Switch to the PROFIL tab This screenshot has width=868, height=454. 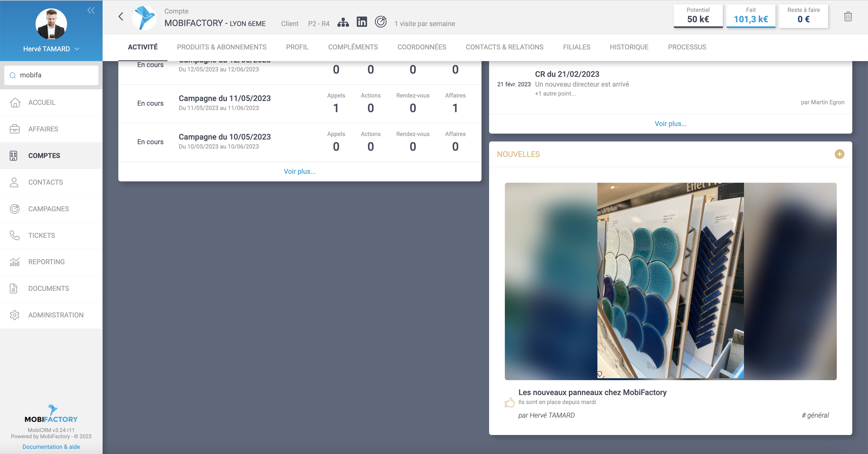(x=297, y=47)
